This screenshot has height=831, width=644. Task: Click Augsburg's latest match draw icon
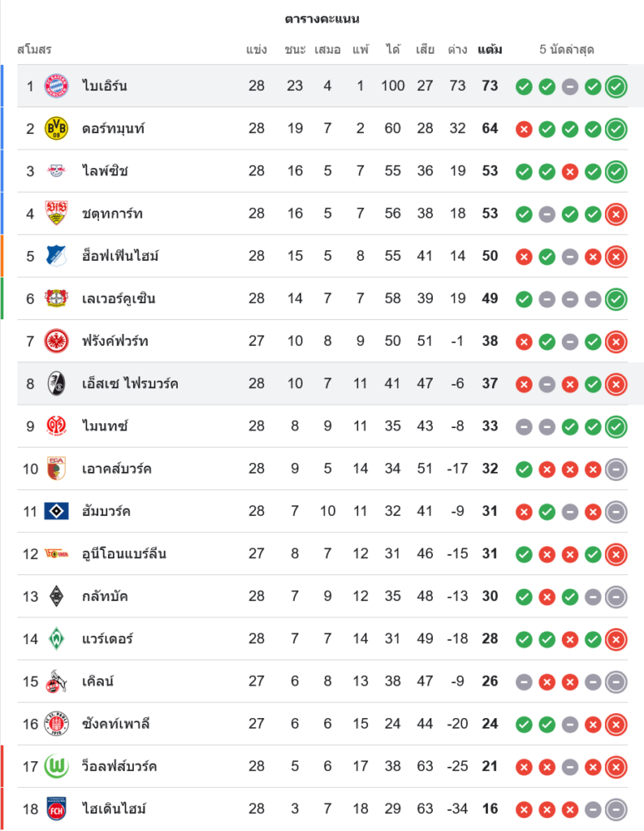tap(616, 469)
